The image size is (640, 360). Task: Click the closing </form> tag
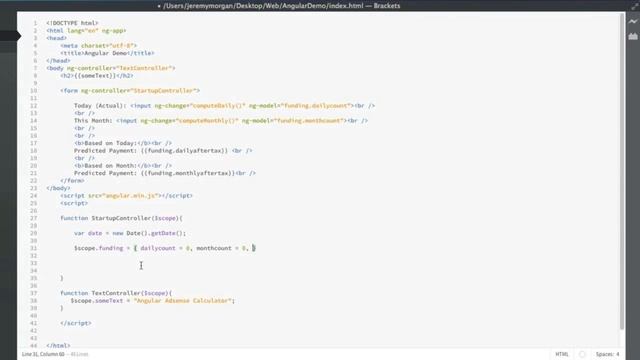point(72,180)
